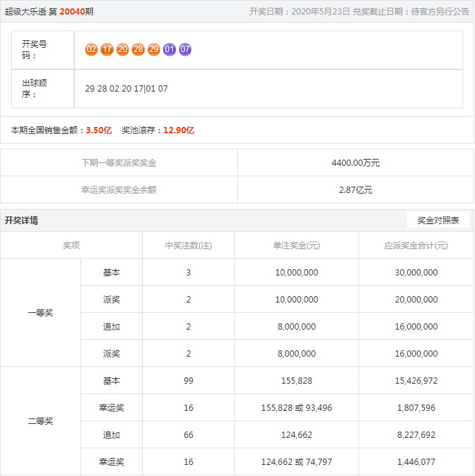Viewport: 475px width, 476px height.
Task: Click the 中奖注数(注) column header
Action: 189,246
